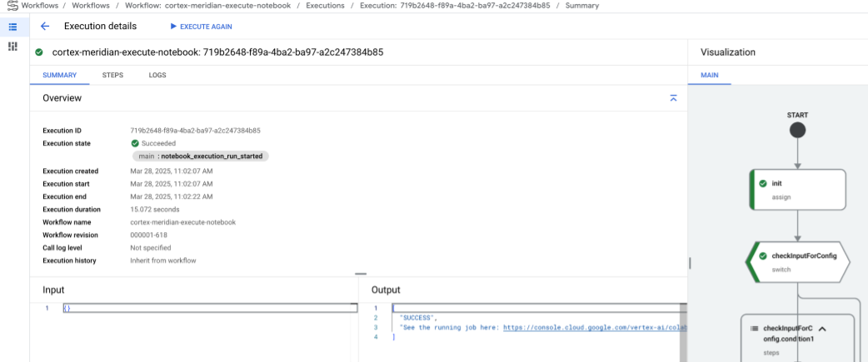Click the green check on init node

coord(762,183)
